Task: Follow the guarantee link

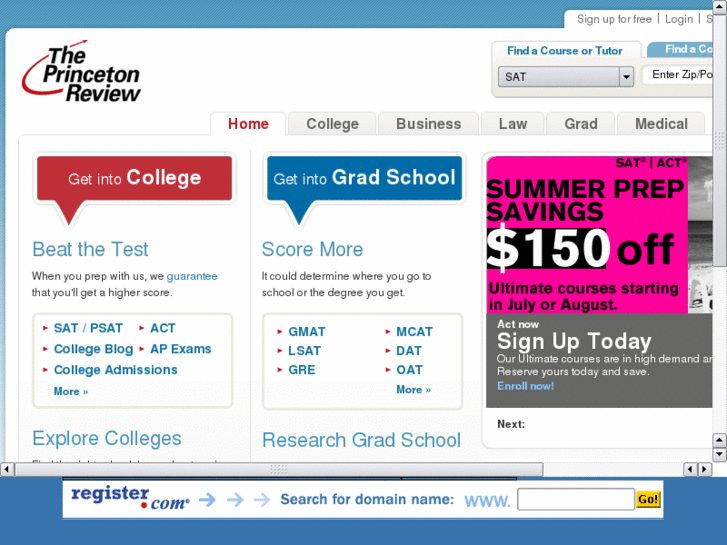Action: coord(191,276)
